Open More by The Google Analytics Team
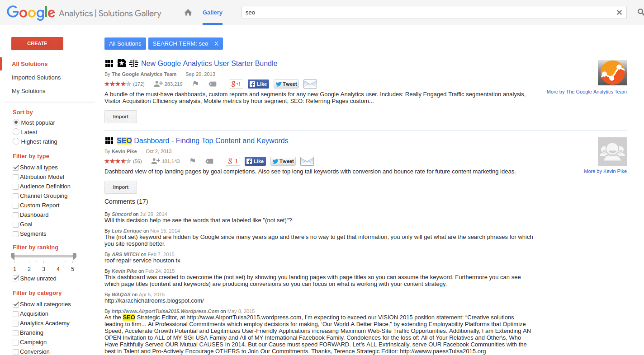 (x=587, y=92)
